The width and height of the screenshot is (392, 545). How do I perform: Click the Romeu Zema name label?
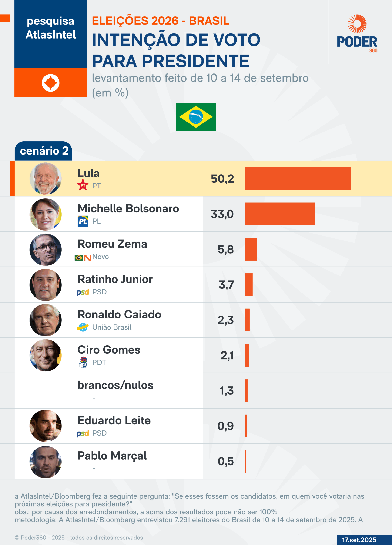(x=112, y=244)
